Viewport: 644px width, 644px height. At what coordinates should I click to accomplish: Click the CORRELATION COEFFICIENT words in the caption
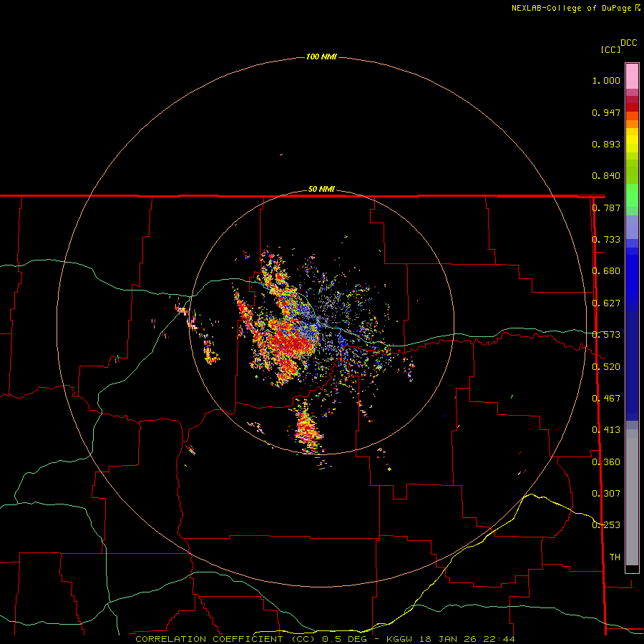[209, 639]
